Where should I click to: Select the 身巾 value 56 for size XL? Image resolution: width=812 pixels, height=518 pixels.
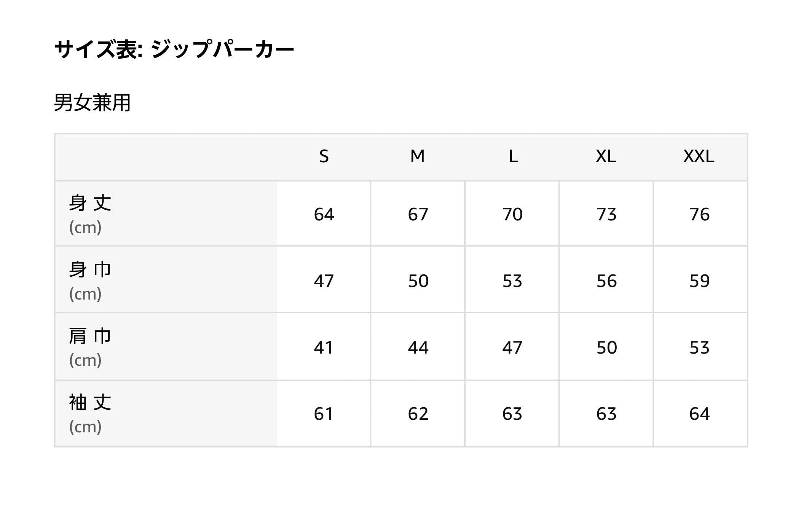coord(606,281)
